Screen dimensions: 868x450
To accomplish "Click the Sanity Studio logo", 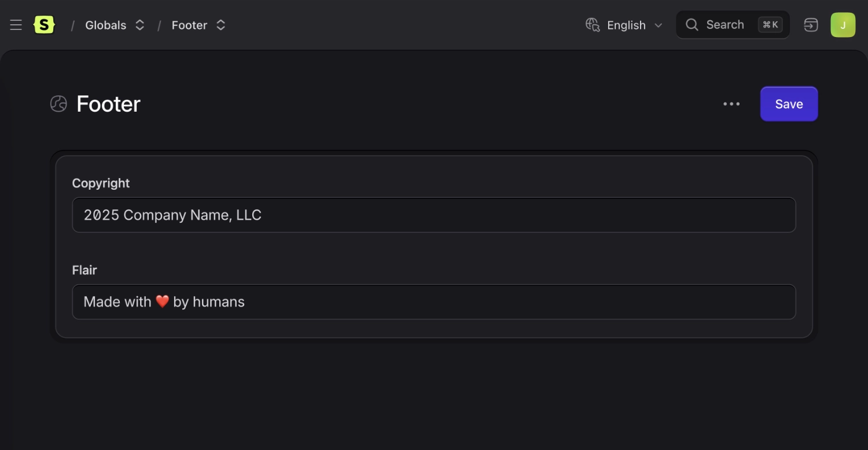I will tap(44, 24).
